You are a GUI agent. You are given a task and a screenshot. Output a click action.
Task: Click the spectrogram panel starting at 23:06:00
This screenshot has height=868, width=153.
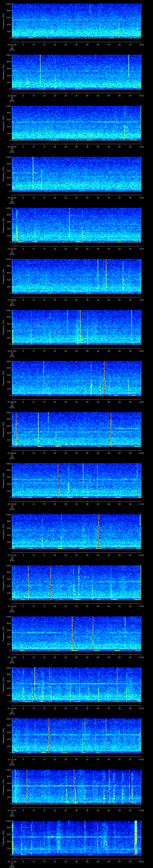77,276
